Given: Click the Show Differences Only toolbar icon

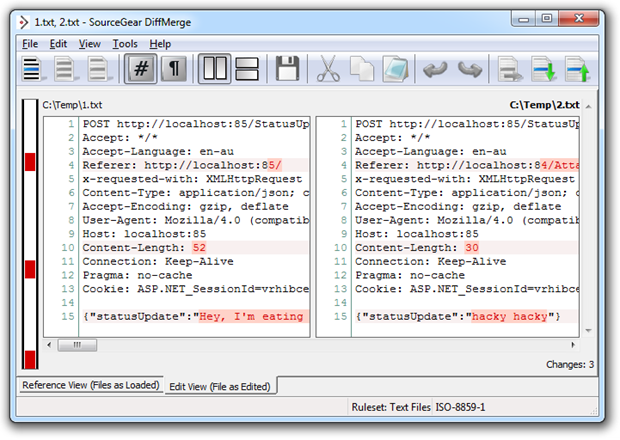Looking at the screenshot, I should click(65, 69).
